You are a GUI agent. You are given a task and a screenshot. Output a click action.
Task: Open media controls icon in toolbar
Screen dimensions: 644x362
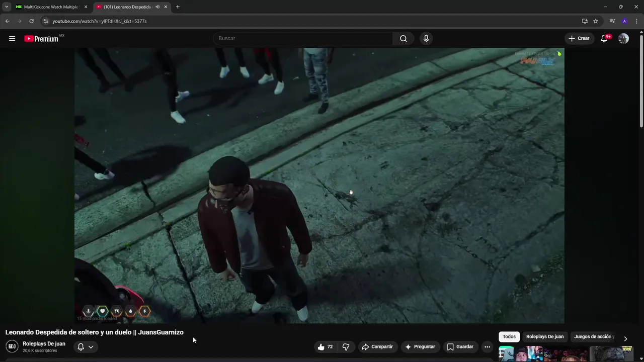pyautogui.click(x=612, y=21)
